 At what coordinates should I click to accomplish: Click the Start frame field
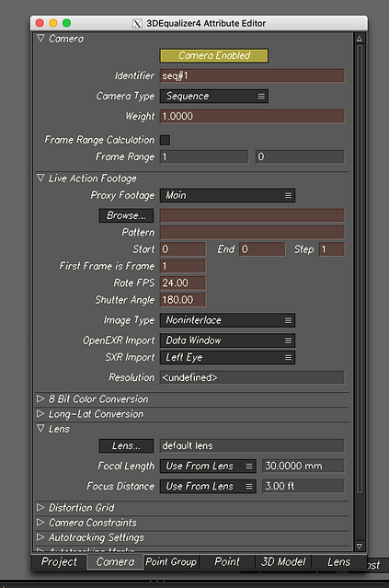click(x=183, y=249)
